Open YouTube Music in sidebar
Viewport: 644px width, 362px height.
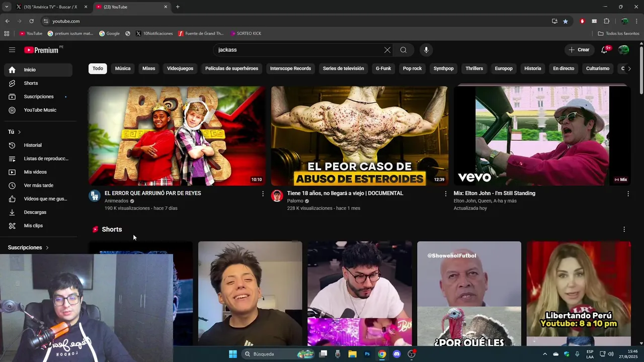click(38, 110)
